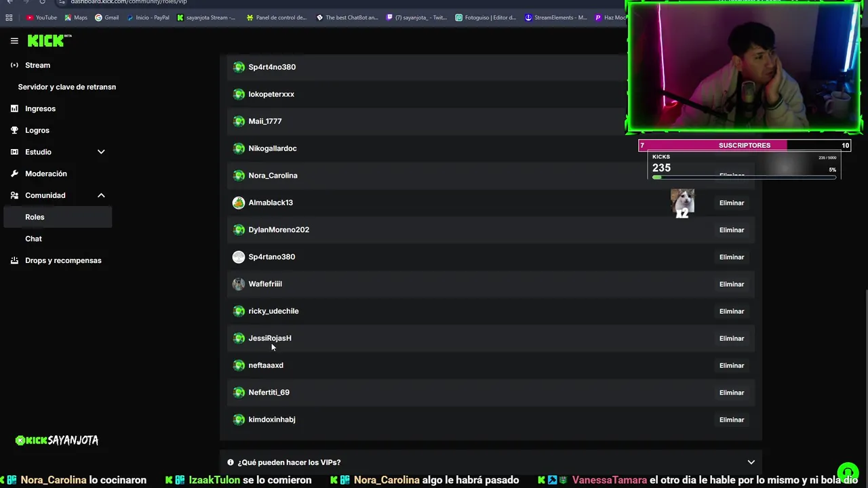Collapse the Comunidad submenu chevron
Viewport: 868px width, 488px height.
point(101,195)
